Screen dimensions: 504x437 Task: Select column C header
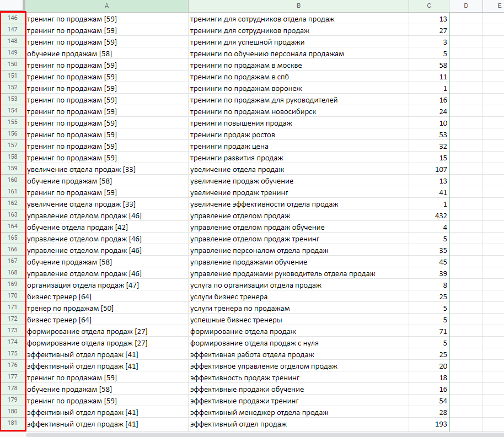tap(429, 6)
